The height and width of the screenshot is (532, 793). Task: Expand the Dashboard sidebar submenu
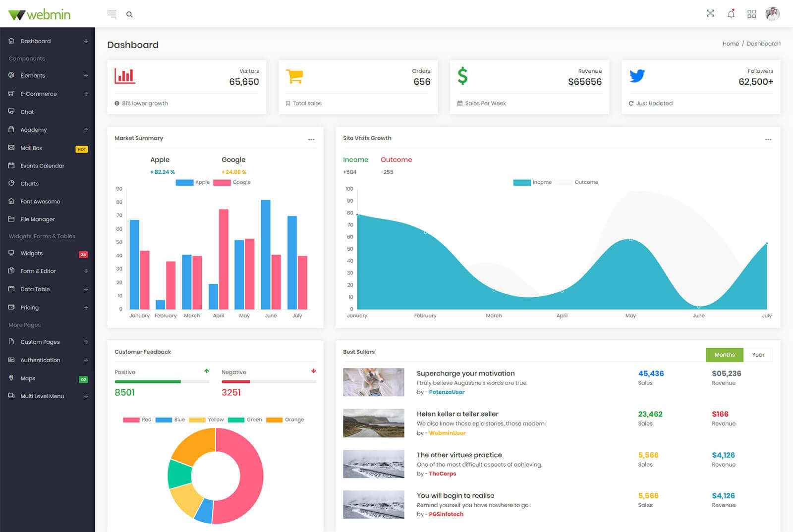click(86, 41)
